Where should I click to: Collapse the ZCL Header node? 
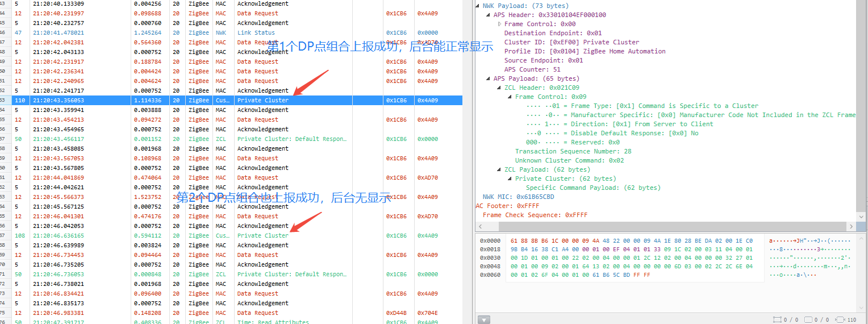pos(500,88)
